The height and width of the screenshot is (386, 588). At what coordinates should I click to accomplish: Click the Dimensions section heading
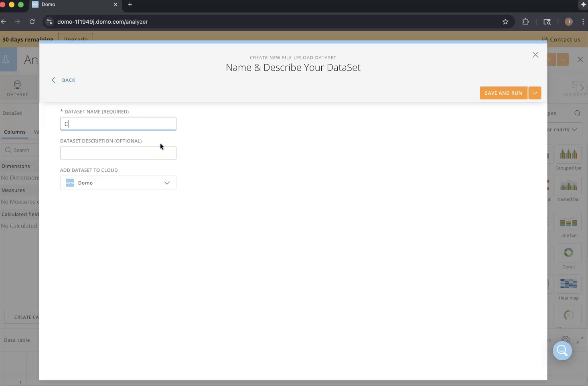16,166
